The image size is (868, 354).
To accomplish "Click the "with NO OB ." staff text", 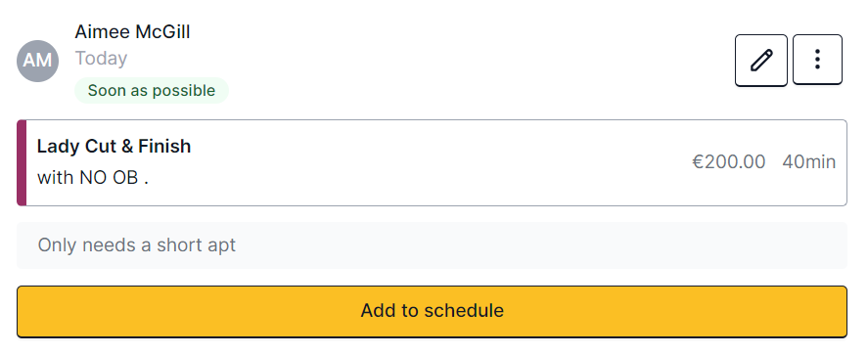I will pos(93,178).
